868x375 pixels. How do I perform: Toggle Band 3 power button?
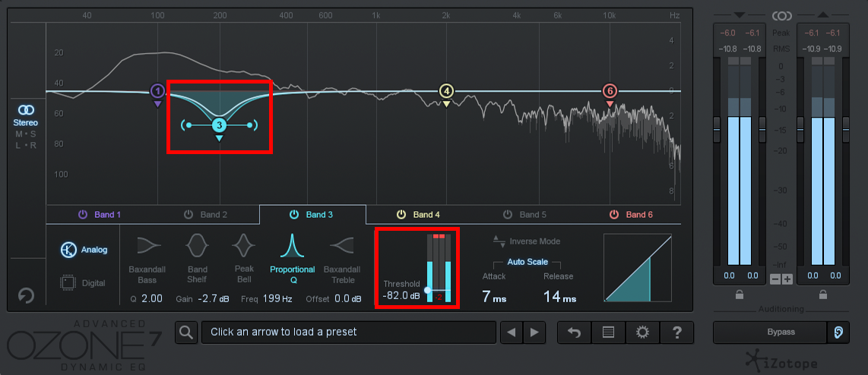[x=294, y=215]
